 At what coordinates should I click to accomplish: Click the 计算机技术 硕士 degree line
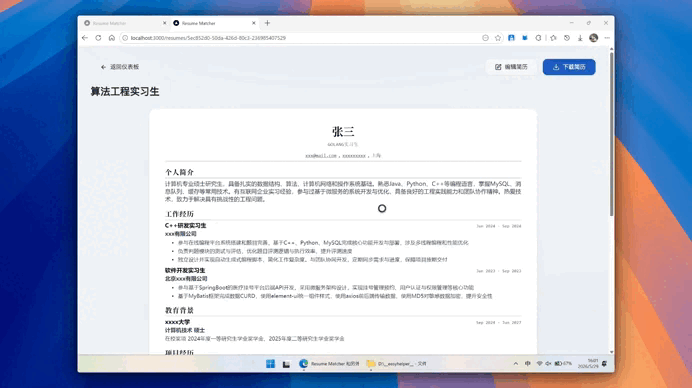pyautogui.click(x=185, y=330)
